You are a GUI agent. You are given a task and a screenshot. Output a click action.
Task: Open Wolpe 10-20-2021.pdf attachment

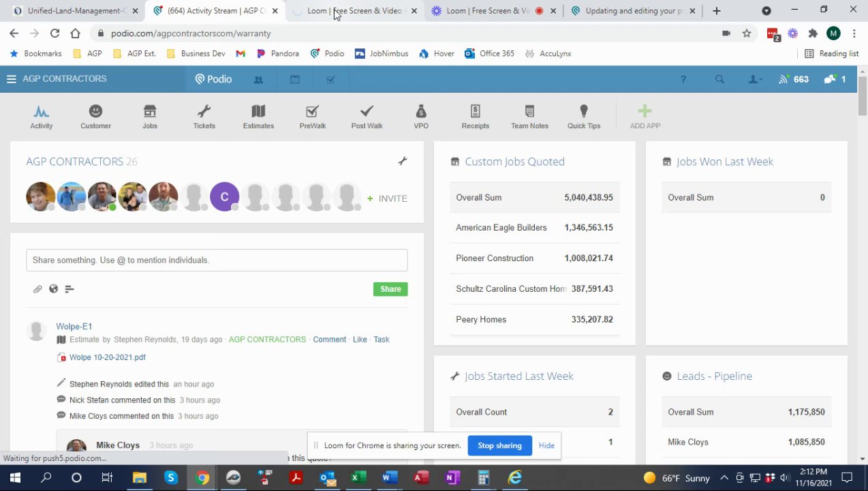[107, 357]
